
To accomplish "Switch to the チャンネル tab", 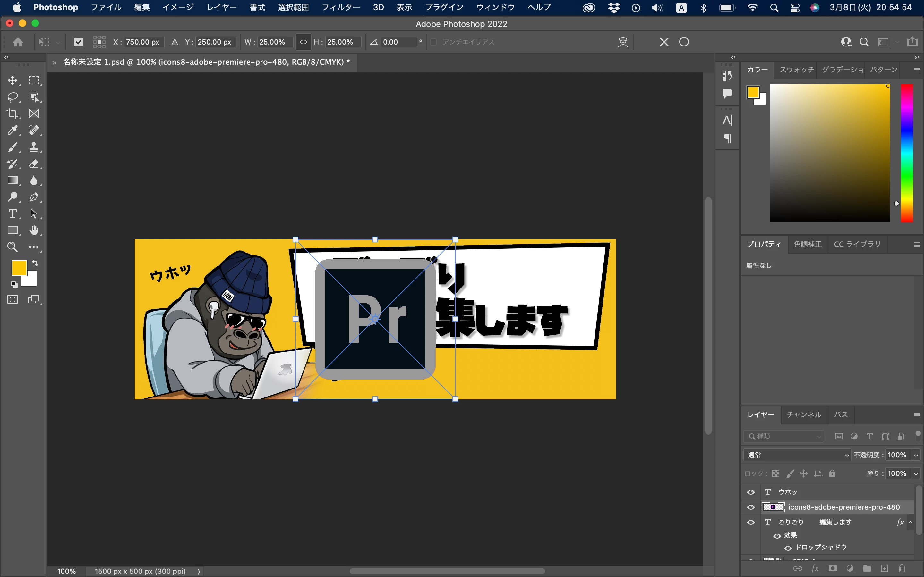I will 804,415.
